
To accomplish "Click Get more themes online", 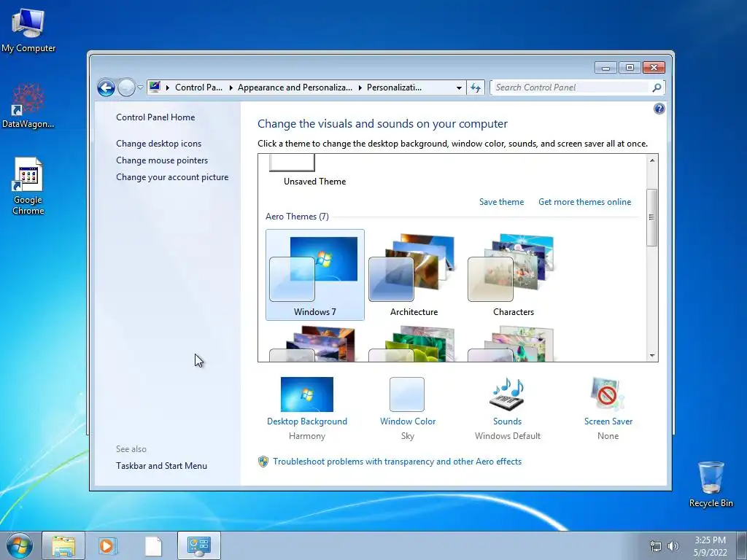I will [584, 202].
